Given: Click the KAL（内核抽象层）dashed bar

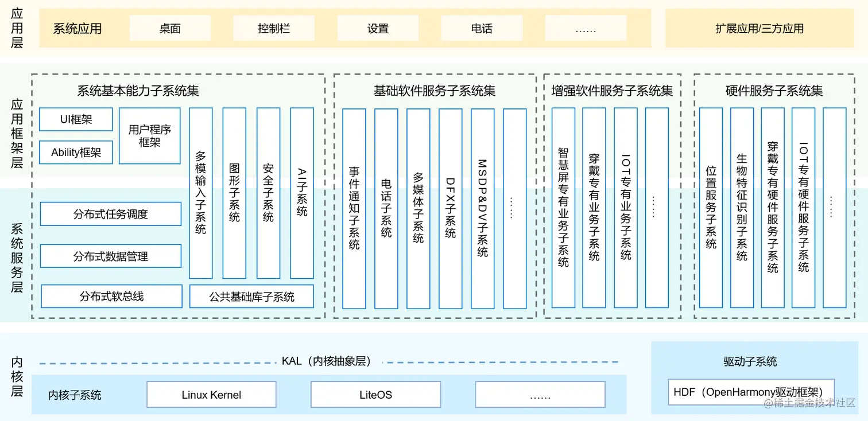Looking at the screenshot, I should pos(327,361).
